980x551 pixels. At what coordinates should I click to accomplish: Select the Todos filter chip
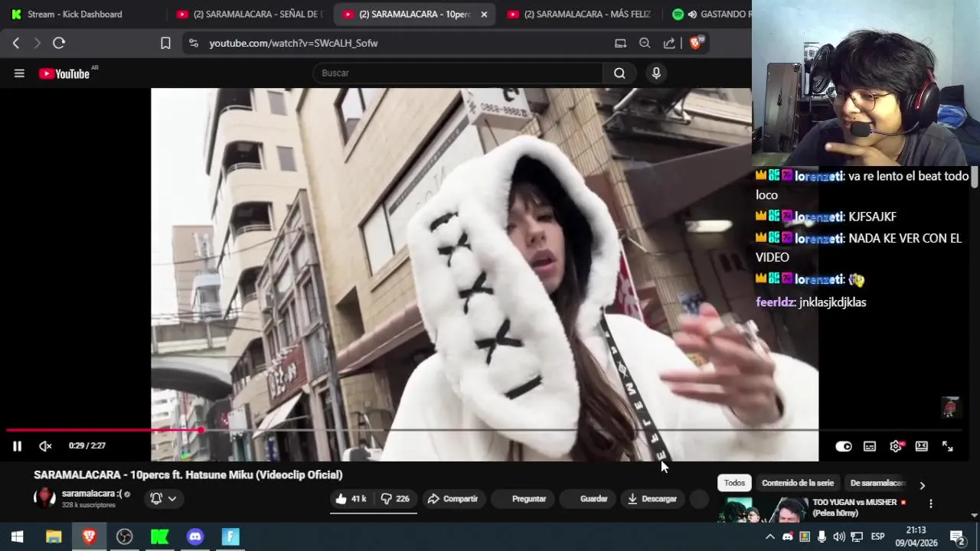(734, 483)
